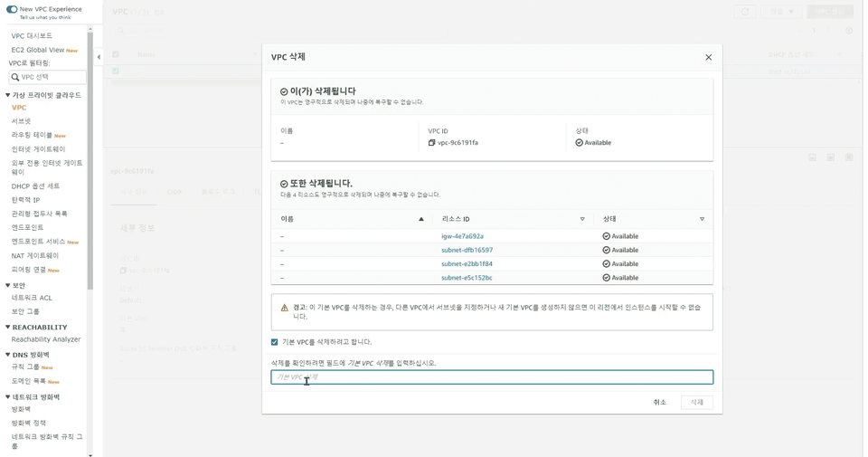Open 보안 그룹 in sidebar

point(25,311)
